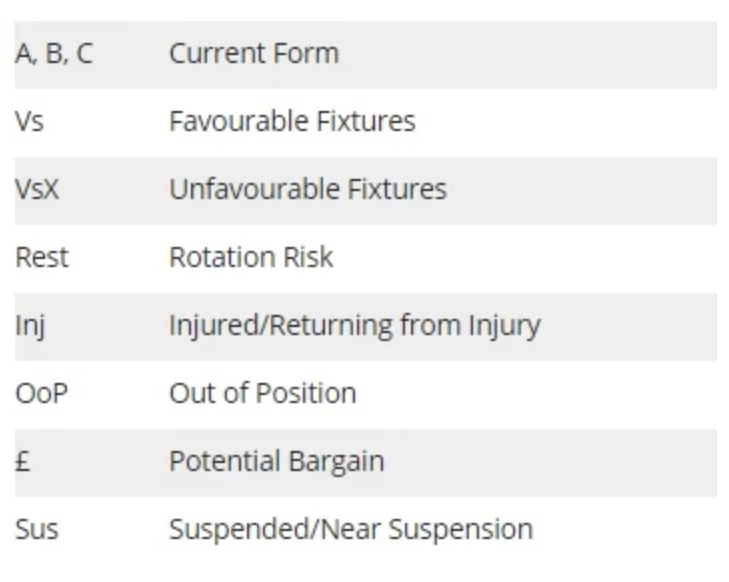Click the word 'Suspension' in the last row
This screenshot has width=729, height=582.
tap(461, 530)
